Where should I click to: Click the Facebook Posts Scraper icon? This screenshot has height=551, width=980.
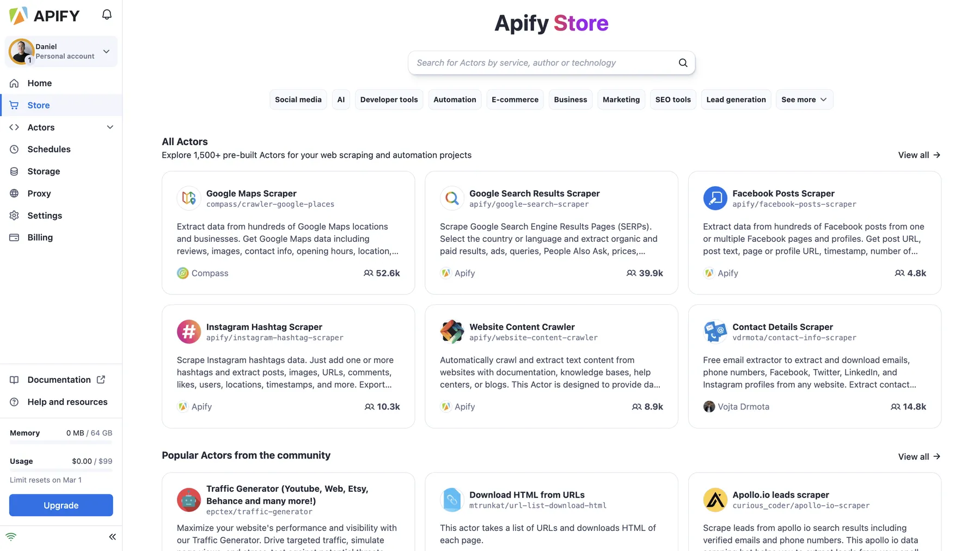coord(715,198)
